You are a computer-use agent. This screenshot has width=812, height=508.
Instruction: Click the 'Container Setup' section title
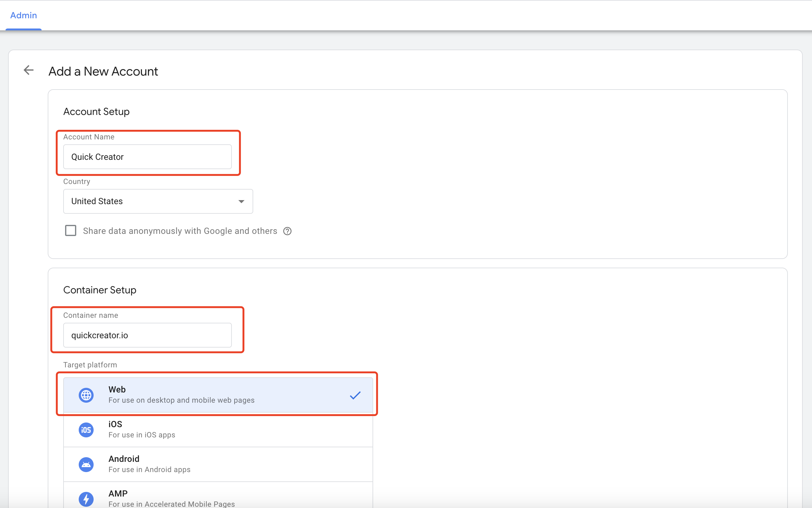[x=100, y=290]
